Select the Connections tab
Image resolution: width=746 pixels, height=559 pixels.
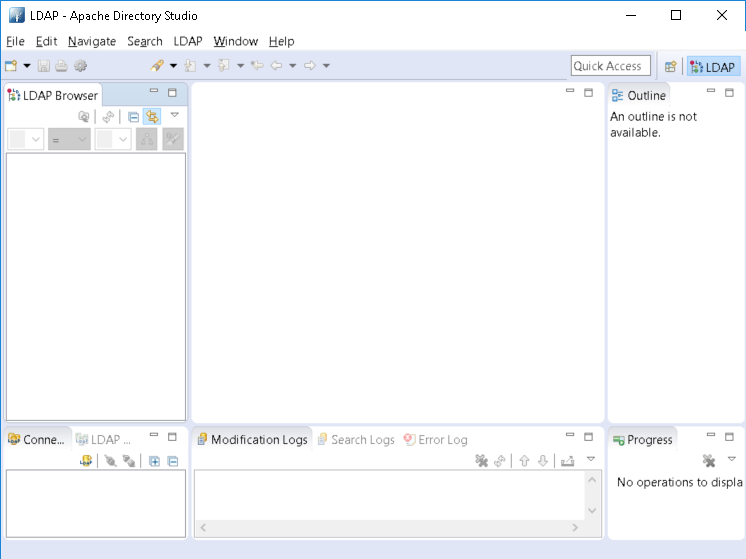pos(36,439)
